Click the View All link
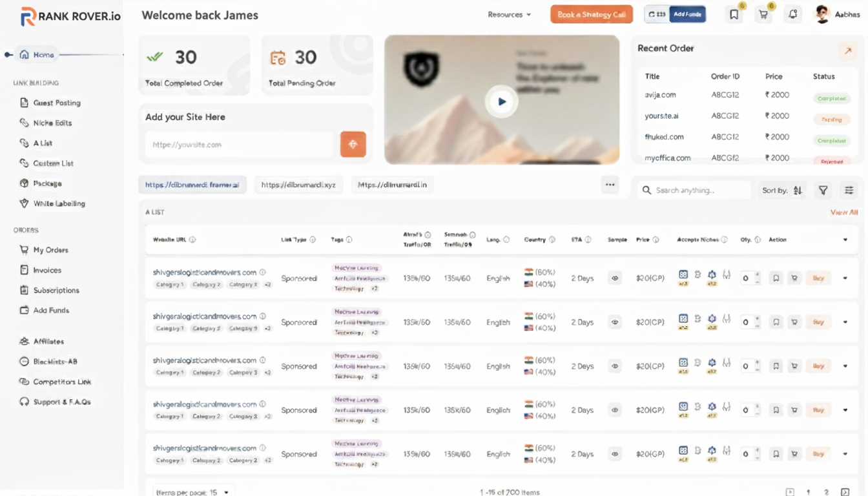The width and height of the screenshot is (868, 496). [843, 212]
